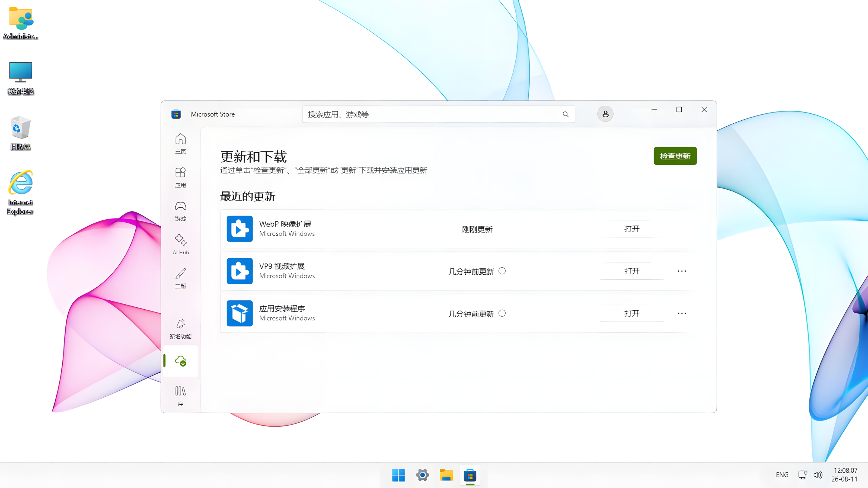This screenshot has height=488, width=868.
Task: Select the Administrator folder desktop icon
Action: pos(21,23)
